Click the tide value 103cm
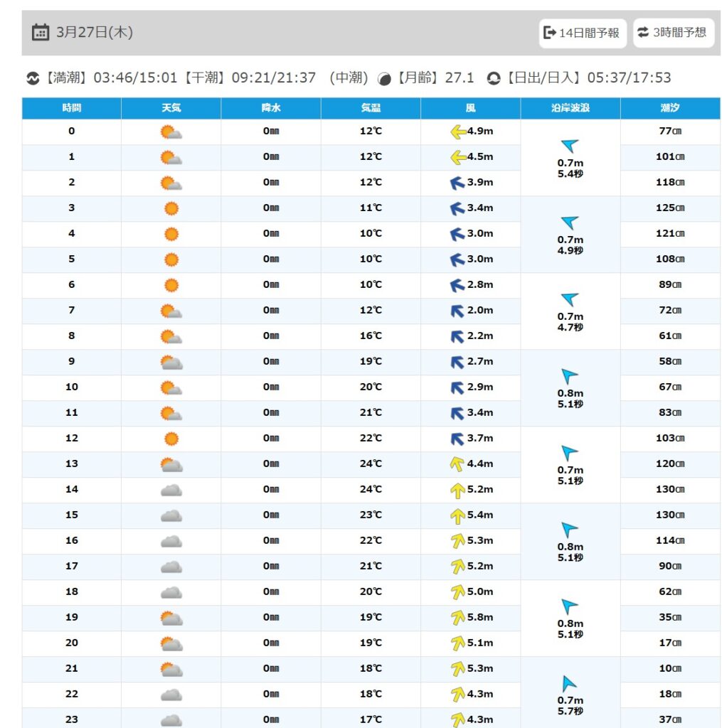The height and width of the screenshot is (728, 722). (670, 438)
